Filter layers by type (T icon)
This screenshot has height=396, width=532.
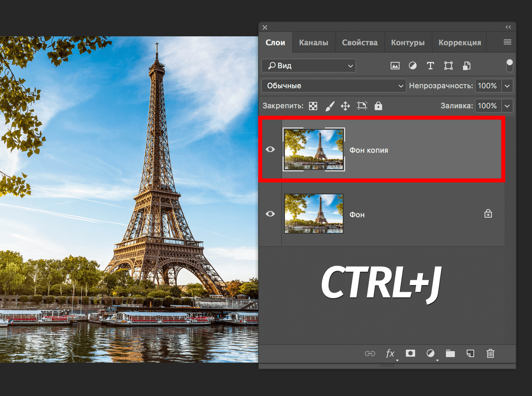[430, 66]
